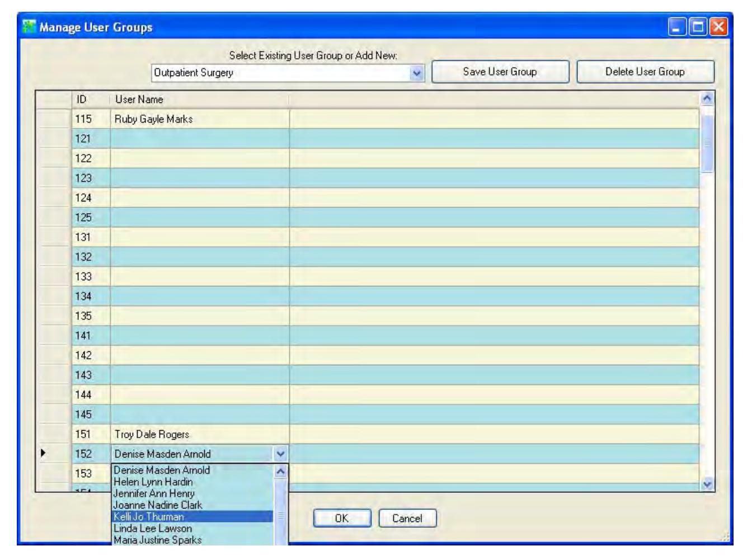Image resolution: width=747 pixels, height=560 pixels.
Task: Click the Cancel button
Action: (x=407, y=518)
